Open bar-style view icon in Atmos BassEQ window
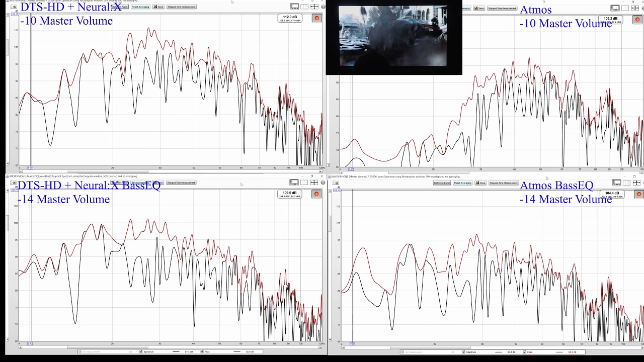 click(x=626, y=183)
